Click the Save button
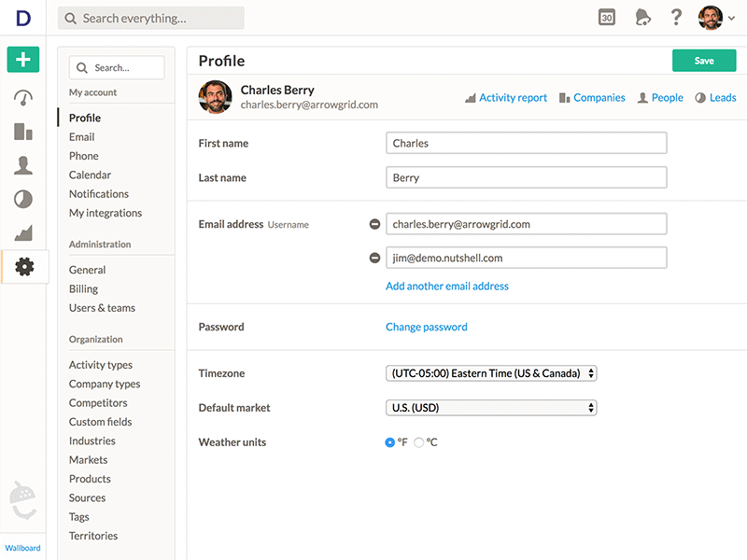747x560 pixels. coord(704,61)
